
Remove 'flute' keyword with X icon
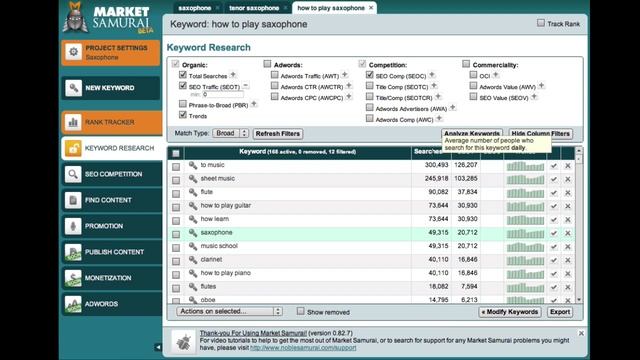pos(568,193)
